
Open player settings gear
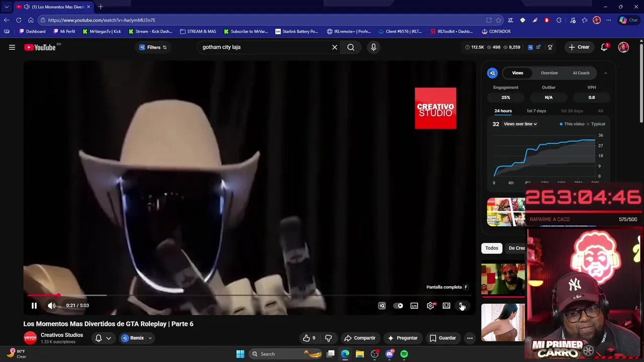point(430,306)
